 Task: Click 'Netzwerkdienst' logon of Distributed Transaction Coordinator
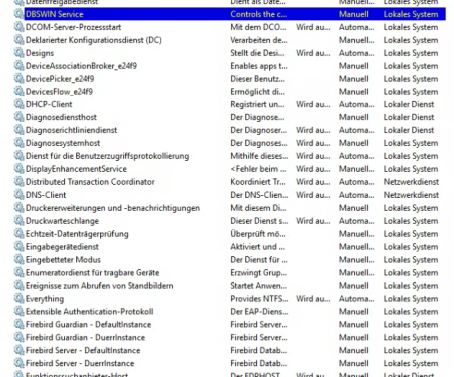click(x=411, y=182)
